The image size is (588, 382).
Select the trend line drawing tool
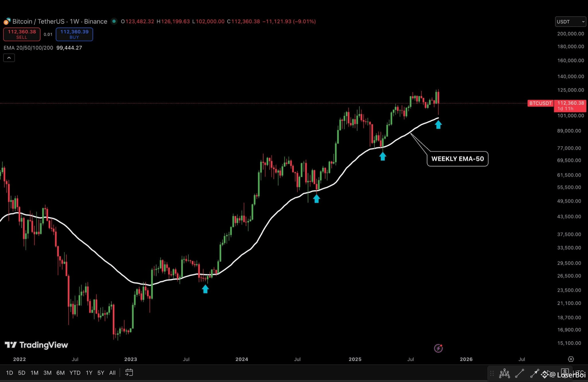[x=519, y=373]
